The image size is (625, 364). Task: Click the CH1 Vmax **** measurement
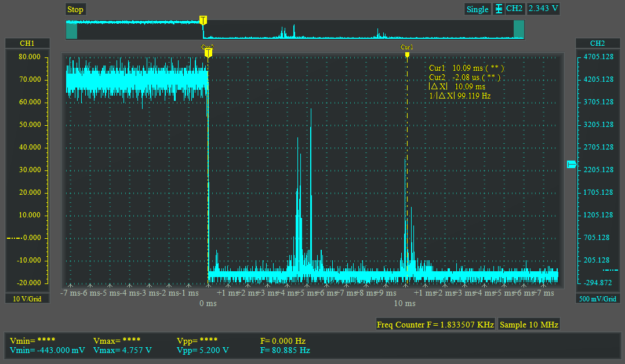[117, 341]
